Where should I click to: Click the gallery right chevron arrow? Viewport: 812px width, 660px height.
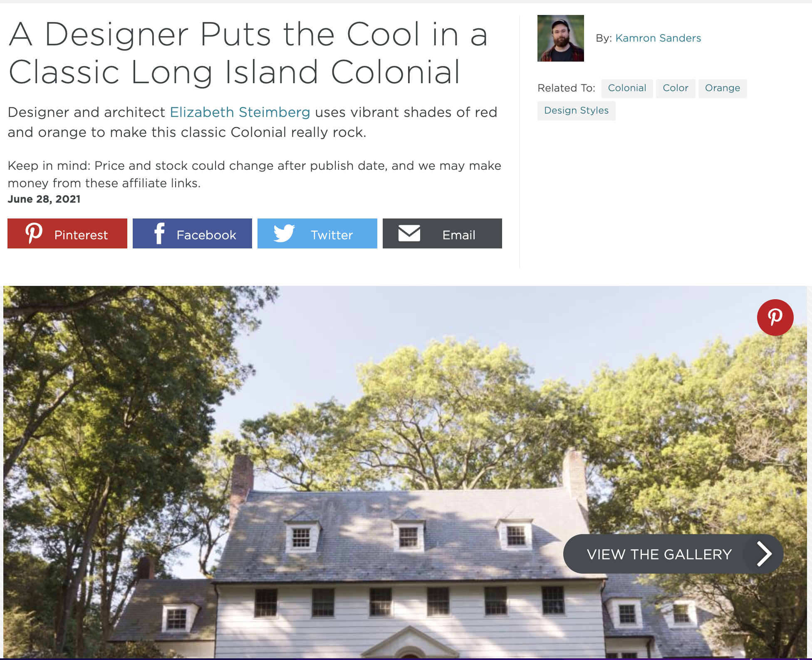click(764, 554)
